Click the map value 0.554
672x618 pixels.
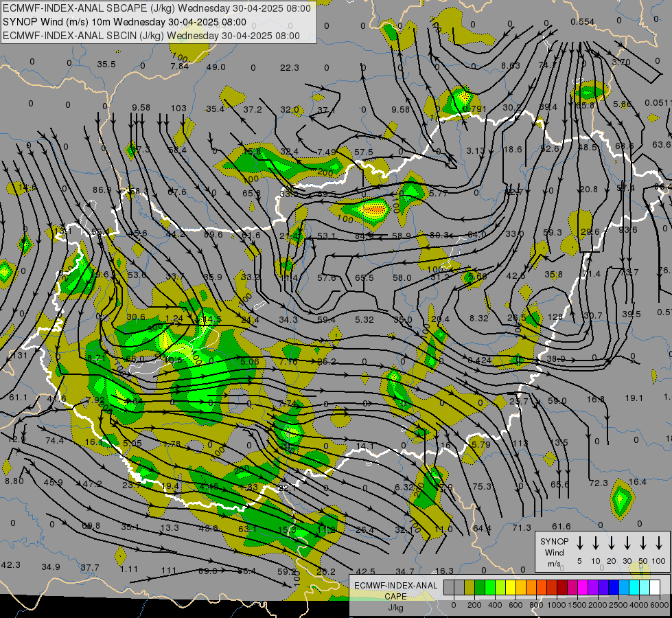point(583,22)
